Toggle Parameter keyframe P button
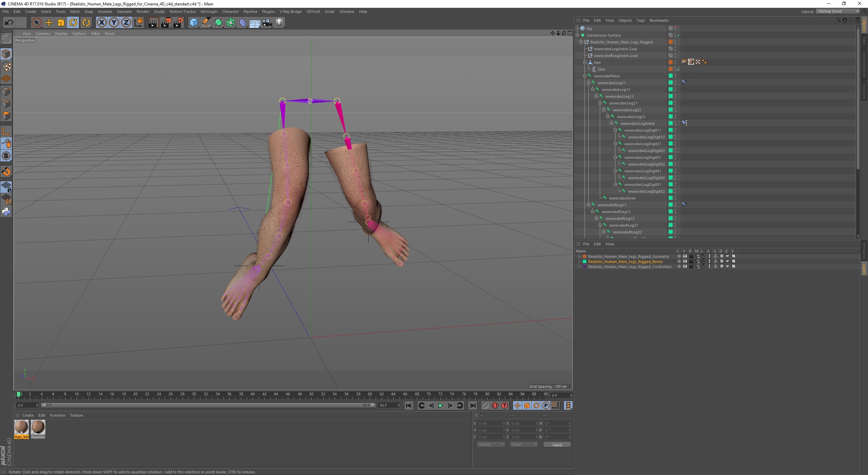Viewport: 868px width, 475px height. [x=546, y=405]
